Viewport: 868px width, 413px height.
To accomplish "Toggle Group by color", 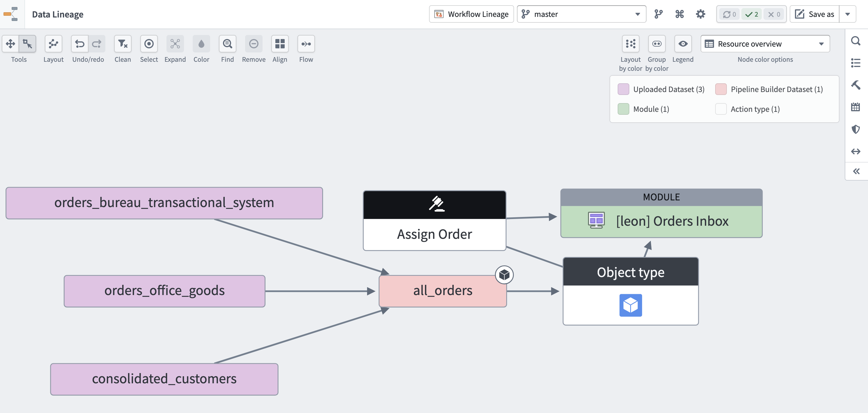I will (x=656, y=44).
